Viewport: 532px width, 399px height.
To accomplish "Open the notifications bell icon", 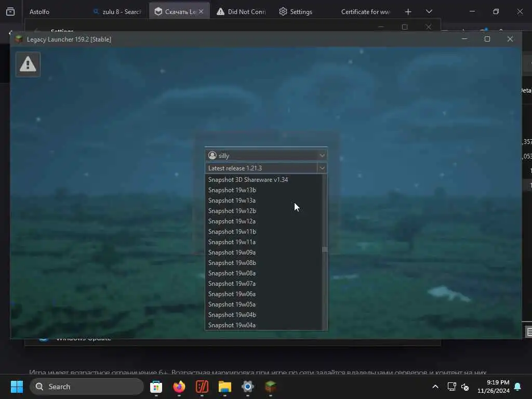I will 518,387.
